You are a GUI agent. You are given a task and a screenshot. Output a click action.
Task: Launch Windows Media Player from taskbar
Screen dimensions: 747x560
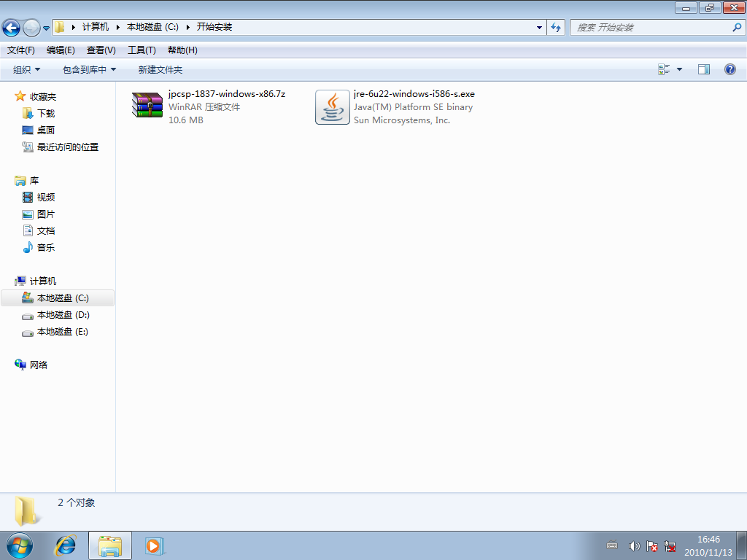pos(154,545)
